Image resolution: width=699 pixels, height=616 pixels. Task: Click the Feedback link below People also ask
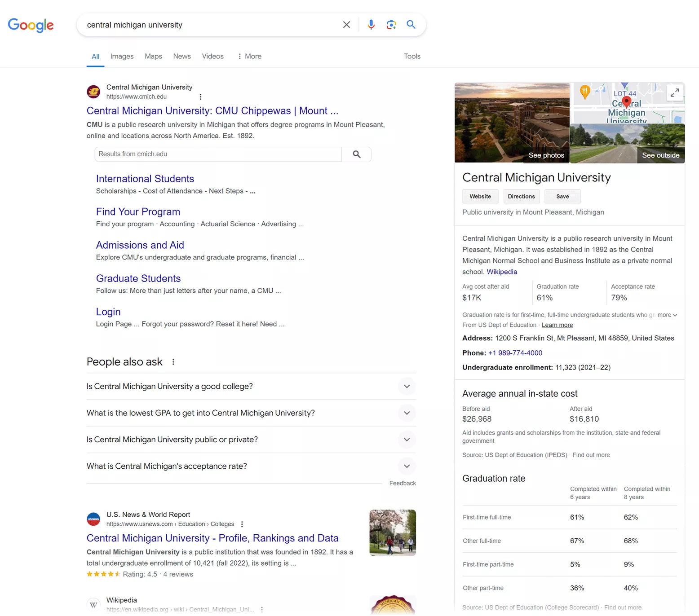pyautogui.click(x=403, y=484)
